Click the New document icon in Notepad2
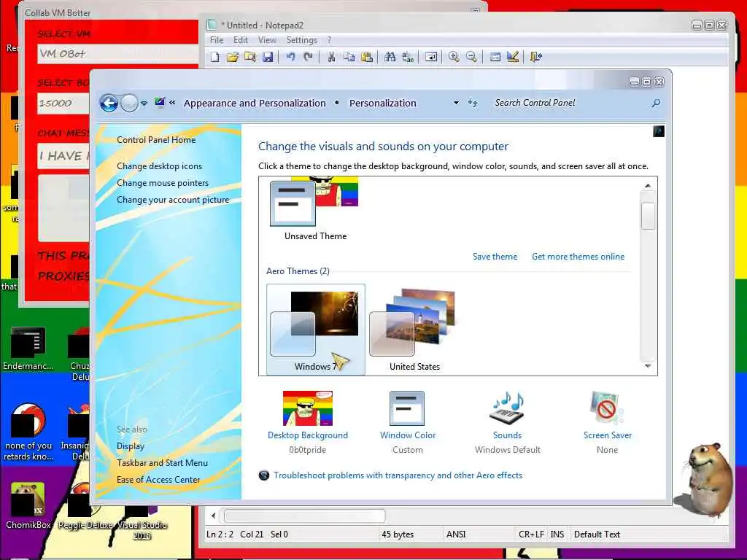 tap(215, 57)
